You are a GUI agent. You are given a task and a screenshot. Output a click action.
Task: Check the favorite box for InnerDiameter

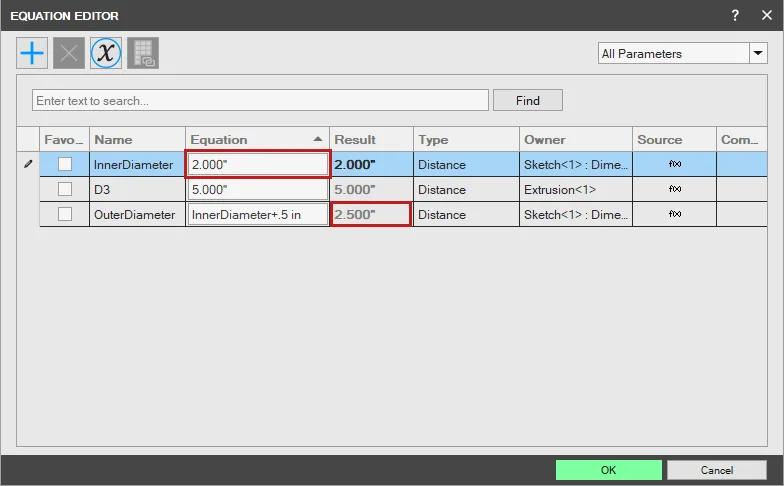65,164
